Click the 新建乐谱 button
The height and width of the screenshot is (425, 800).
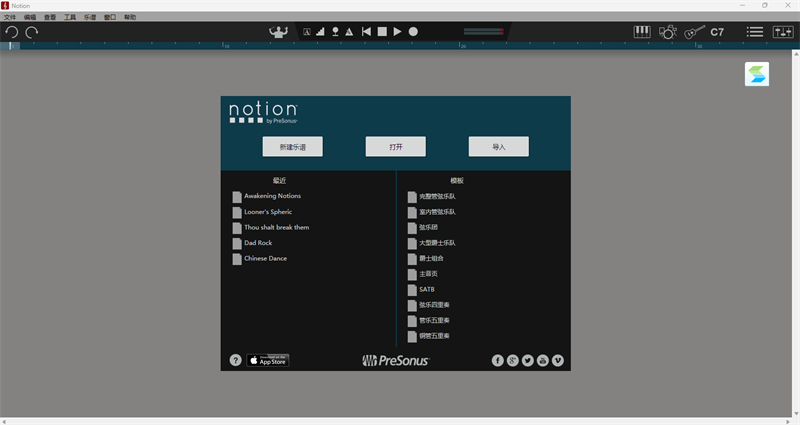pyautogui.click(x=292, y=146)
